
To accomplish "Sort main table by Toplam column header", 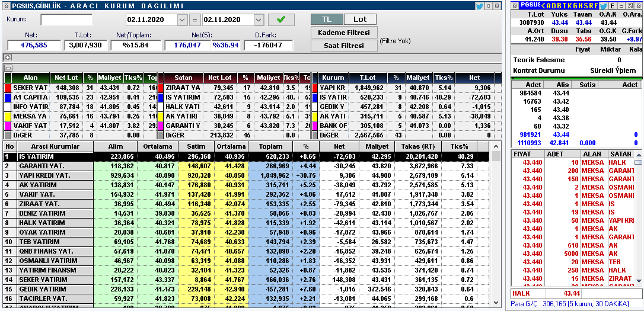I will [270, 146].
